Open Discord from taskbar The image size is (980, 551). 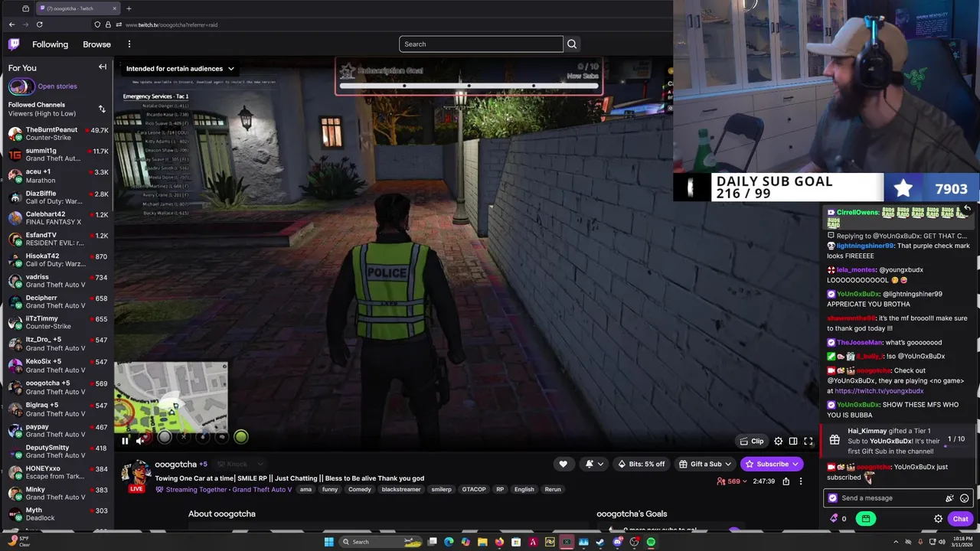point(617,542)
